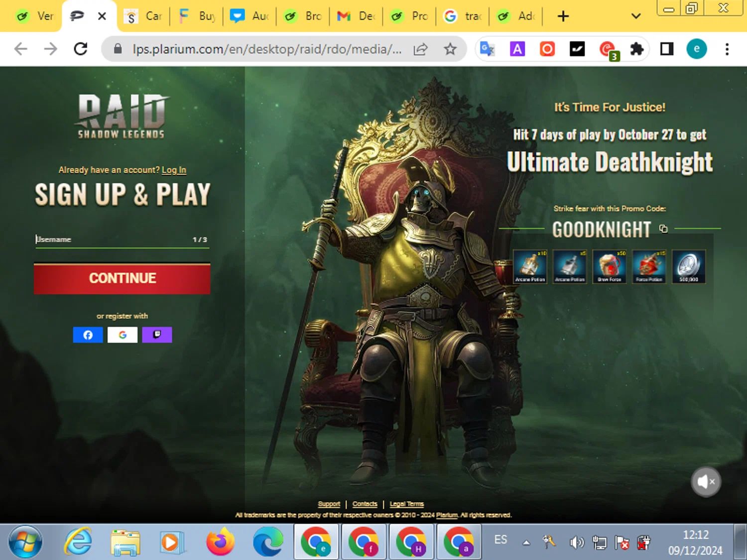Show hidden system tray icons
Viewport: 747px width, 560px height.
pos(526,543)
